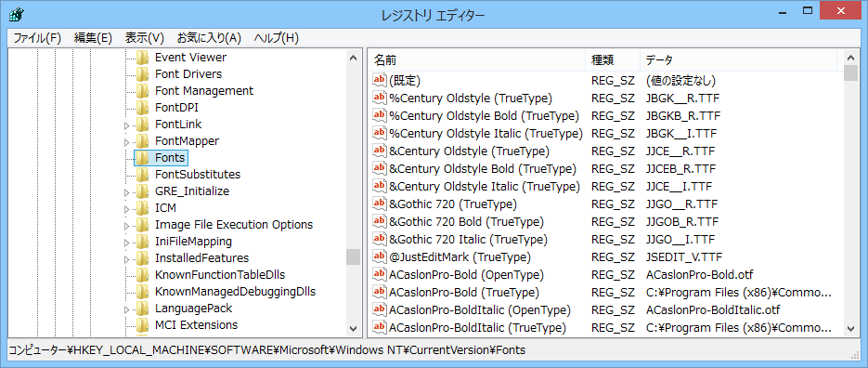
Task: Click the values pane scrollbar thumb
Action: pyautogui.click(x=851, y=72)
